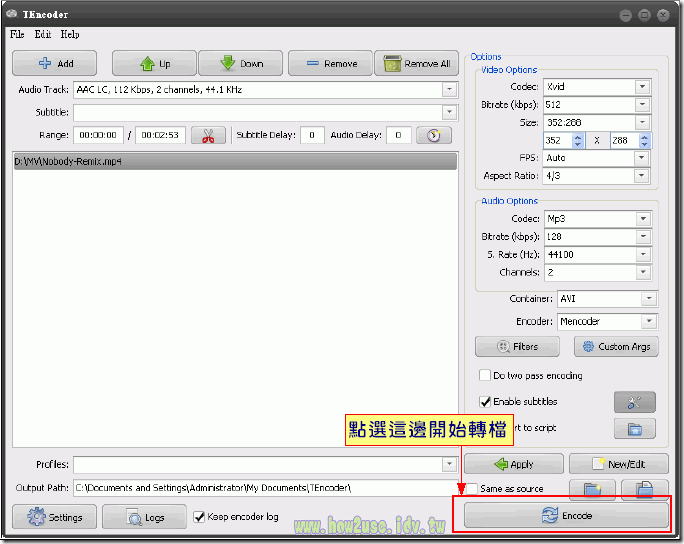684x544 pixels.
Task: Open the Container AVI dropdown
Action: coord(648,299)
